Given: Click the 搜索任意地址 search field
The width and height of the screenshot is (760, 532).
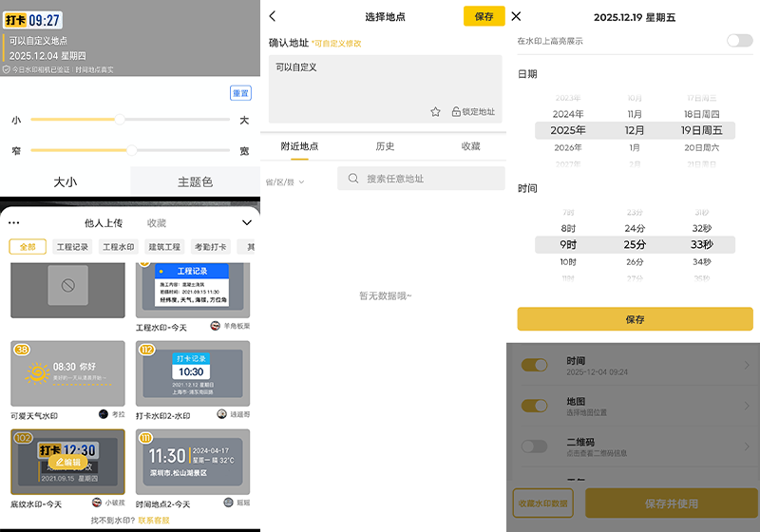Looking at the screenshot, I should pos(421,179).
